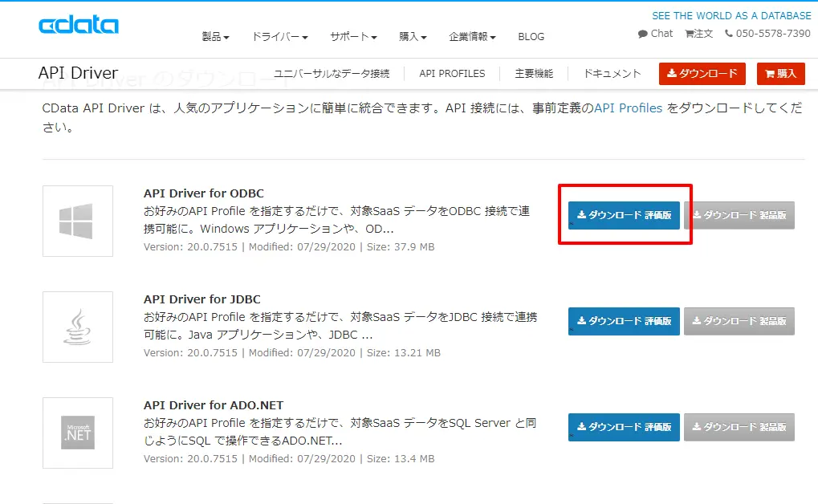This screenshot has height=504, width=818.
Task: Click the red ダウンロード button
Action: [x=702, y=74]
